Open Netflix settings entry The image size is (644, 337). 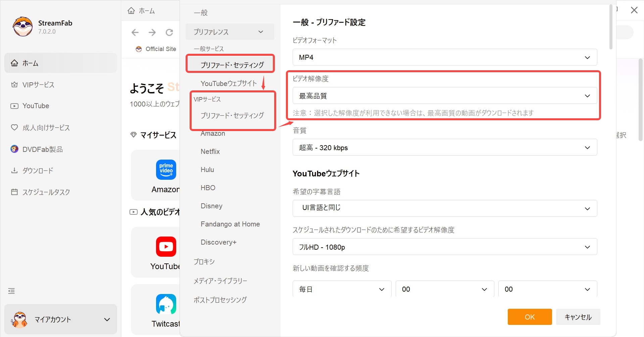point(210,152)
